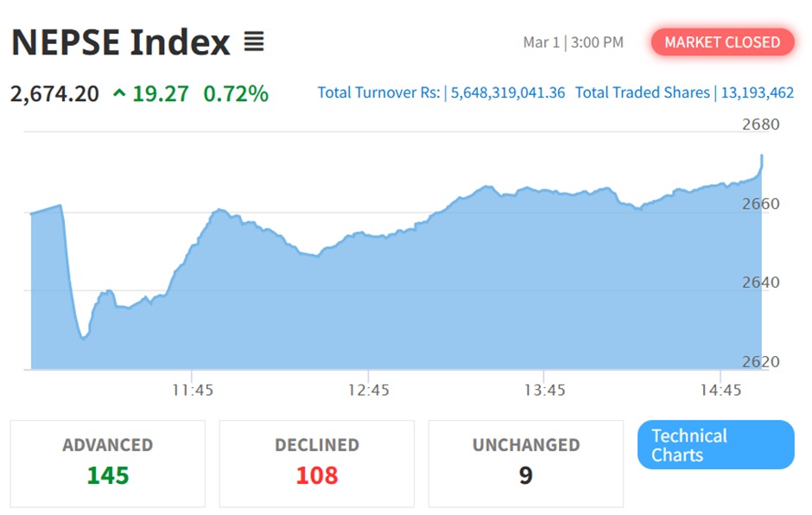This screenshot has height=515, width=812.
Task: Click the chart's lowest dip near opening
Action: [x=83, y=338]
